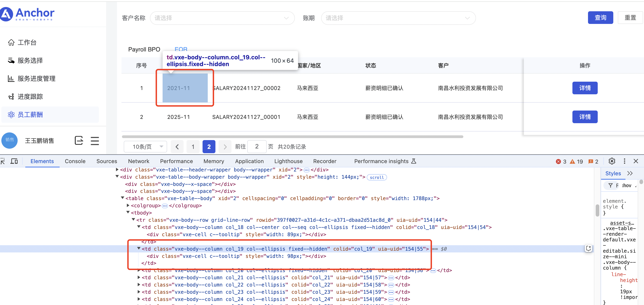Click the logout icon beside the user name
The image size is (644, 305).
coord(79,140)
